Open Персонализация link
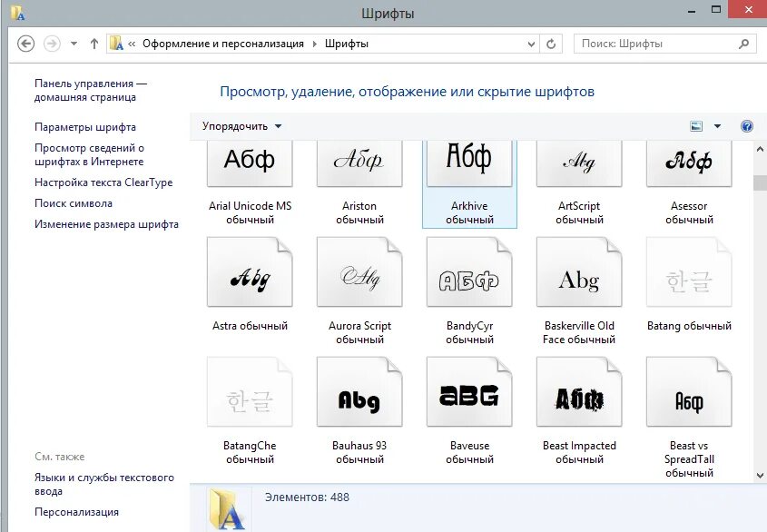 [76, 512]
